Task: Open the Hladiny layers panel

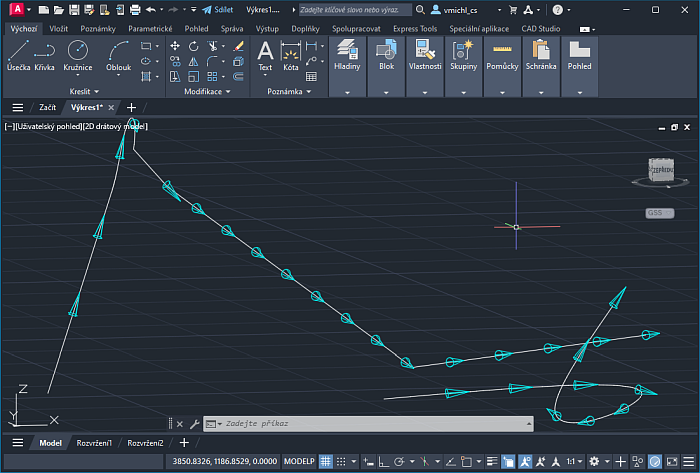Action: coord(347,54)
